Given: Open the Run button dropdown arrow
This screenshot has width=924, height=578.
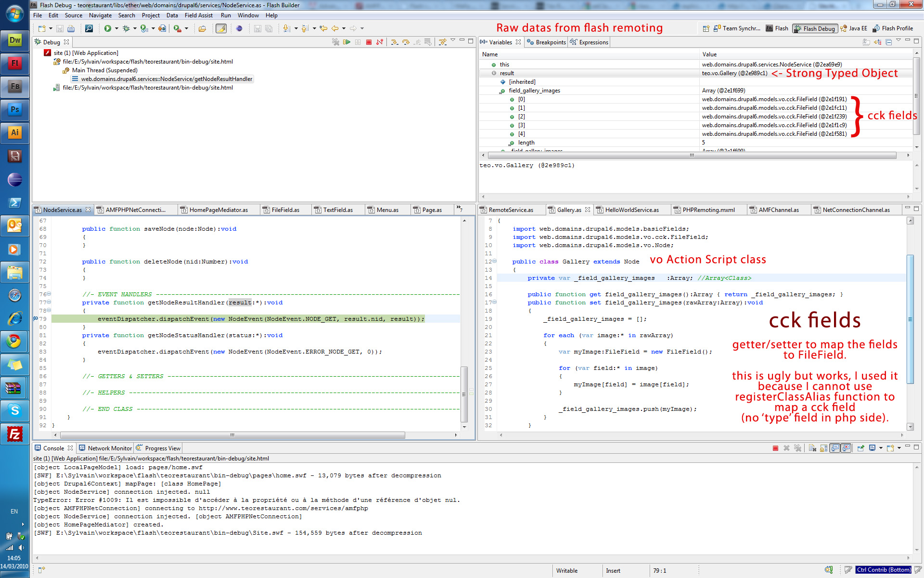Looking at the screenshot, I should (116, 29).
